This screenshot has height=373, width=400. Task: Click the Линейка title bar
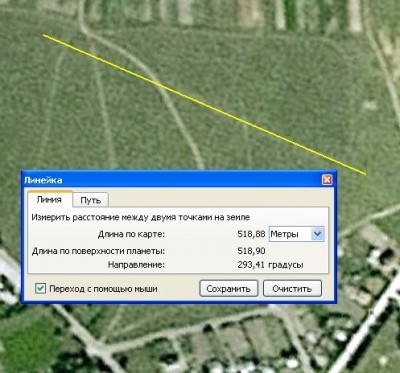point(172,180)
